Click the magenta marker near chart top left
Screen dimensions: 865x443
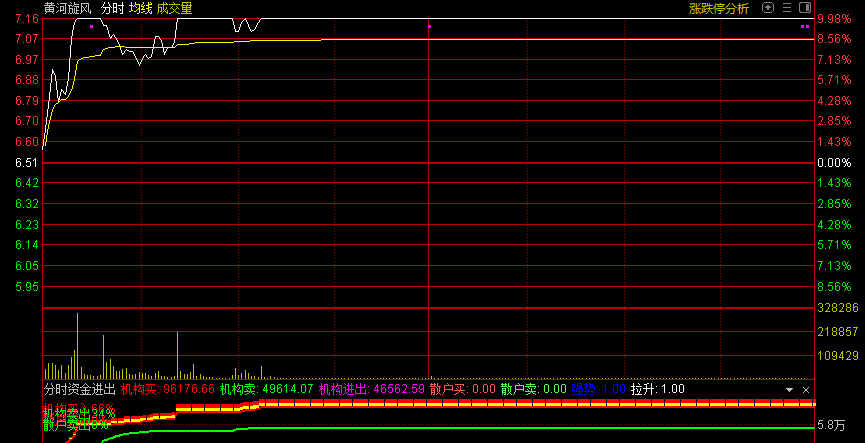click(x=91, y=26)
